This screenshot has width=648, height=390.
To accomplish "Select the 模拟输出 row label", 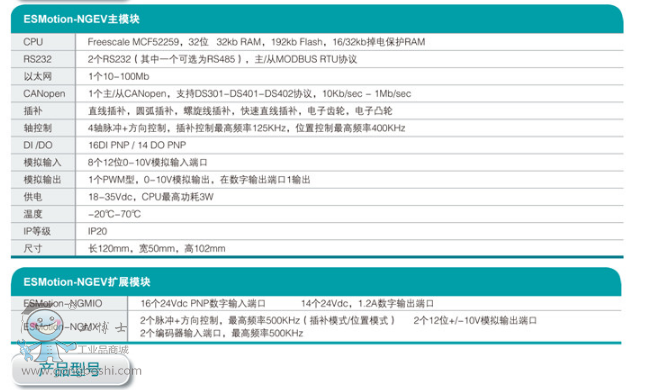I will [x=42, y=180].
